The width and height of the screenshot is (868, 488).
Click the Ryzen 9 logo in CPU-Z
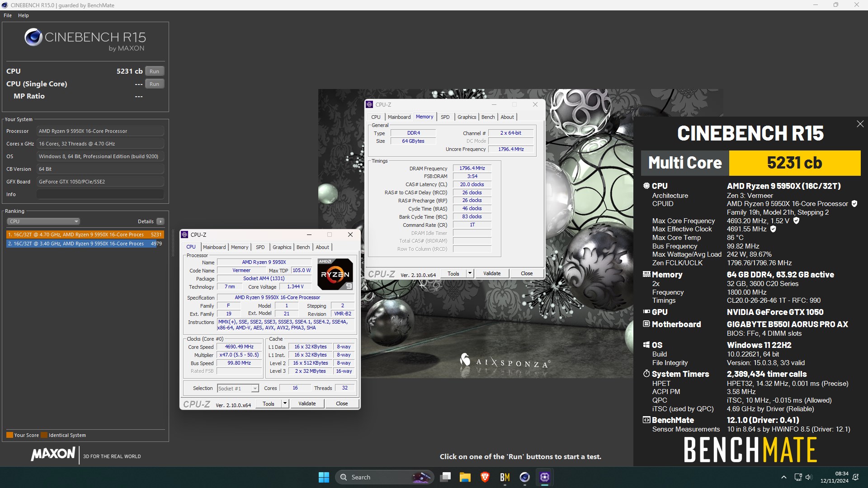[x=335, y=274]
